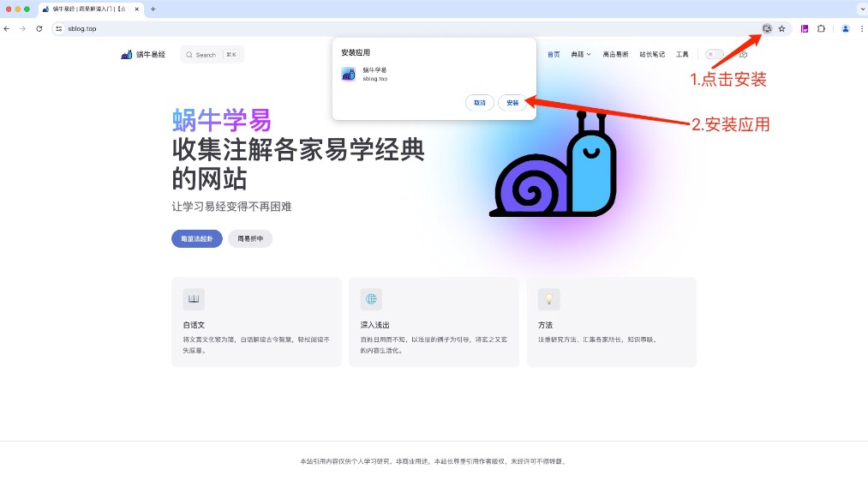Open 站长笔记 in the navigation
This screenshot has width=868, height=481.
652,54
